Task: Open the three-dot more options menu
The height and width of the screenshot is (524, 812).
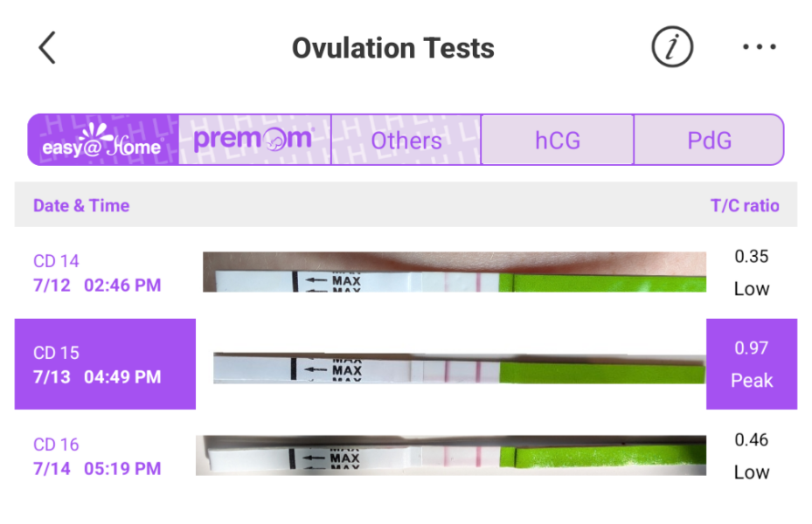Action: [x=759, y=48]
